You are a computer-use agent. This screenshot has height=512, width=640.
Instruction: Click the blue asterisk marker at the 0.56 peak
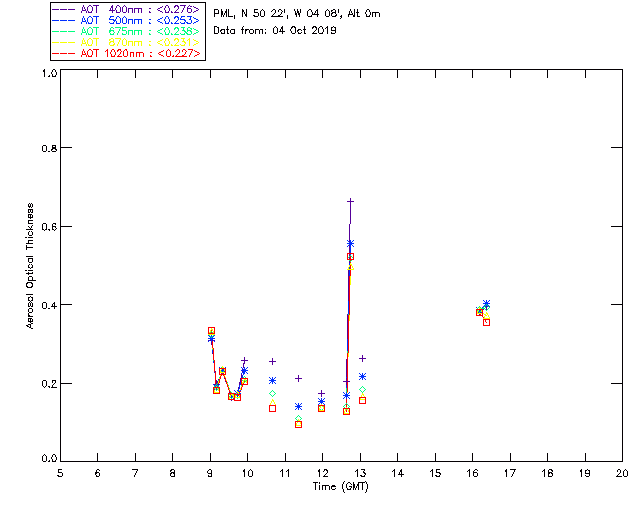[350, 243]
